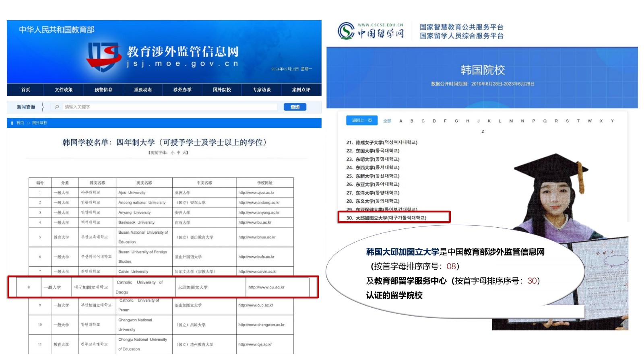Image resolution: width=644 pixels, height=362 pixels.
Task: Filter the school list by letter Y
Action: (612, 121)
